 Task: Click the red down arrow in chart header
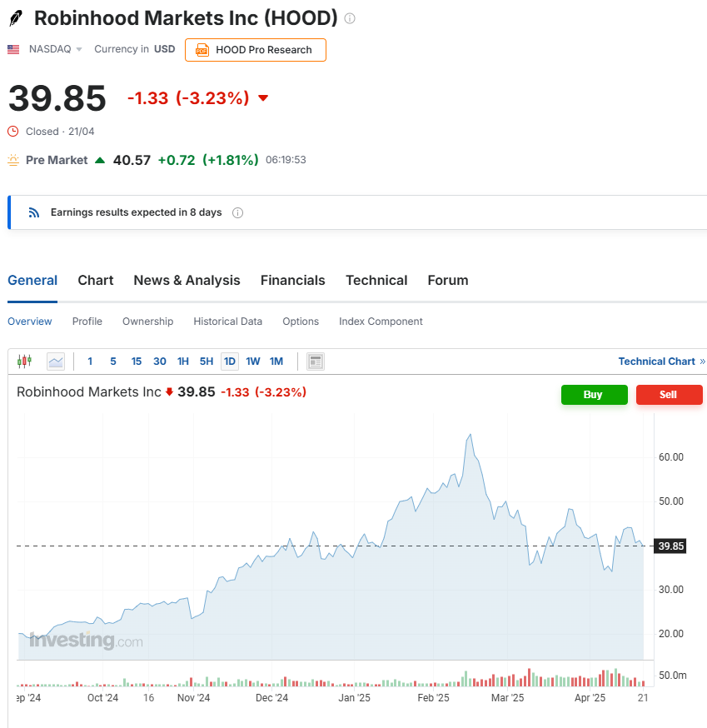click(169, 392)
